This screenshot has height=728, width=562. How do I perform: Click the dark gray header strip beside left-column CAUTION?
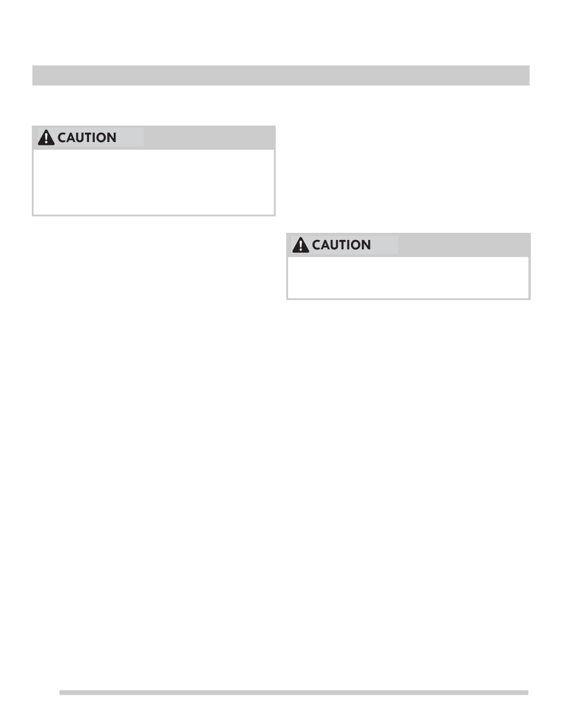click(209, 137)
